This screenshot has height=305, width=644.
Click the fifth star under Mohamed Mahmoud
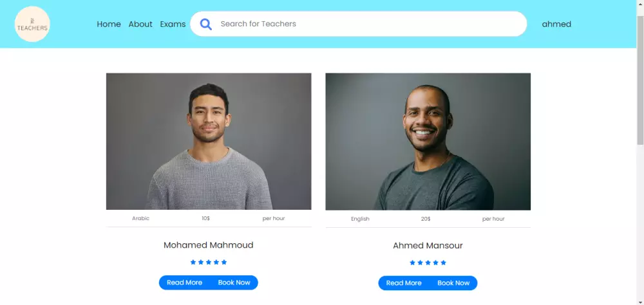coord(224,262)
